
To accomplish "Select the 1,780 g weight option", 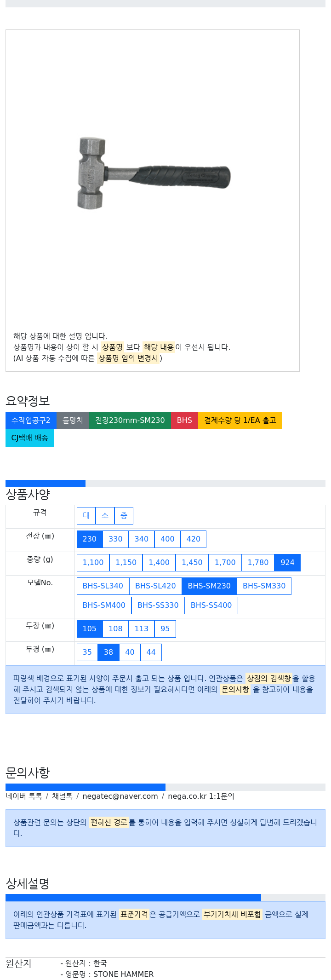I will (258, 563).
